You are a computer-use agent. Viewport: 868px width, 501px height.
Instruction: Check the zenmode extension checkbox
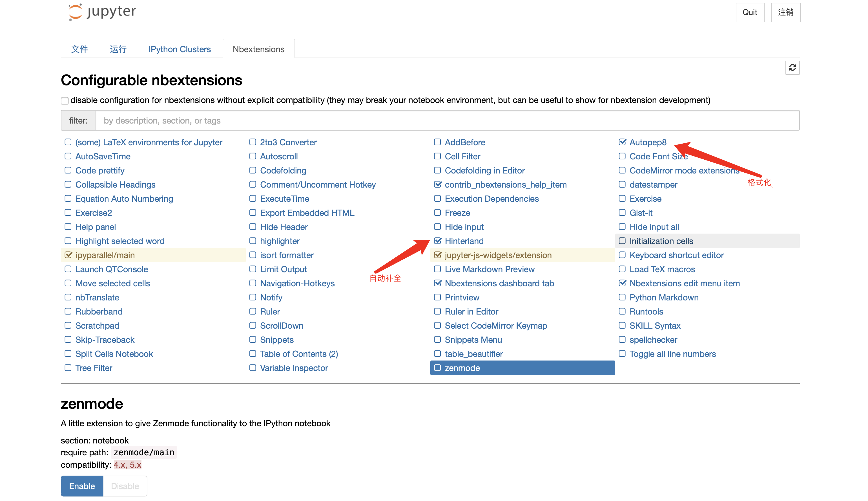438,368
